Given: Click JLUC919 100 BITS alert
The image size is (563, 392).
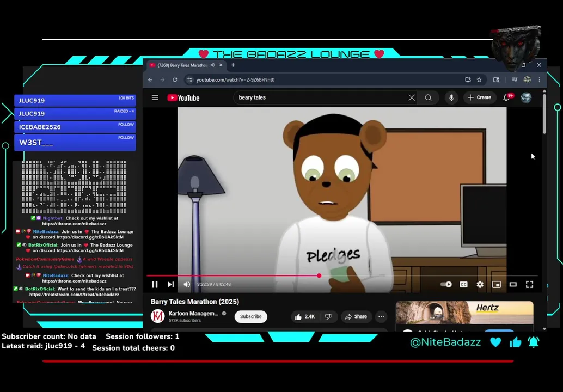Looking at the screenshot, I should [x=75, y=101].
